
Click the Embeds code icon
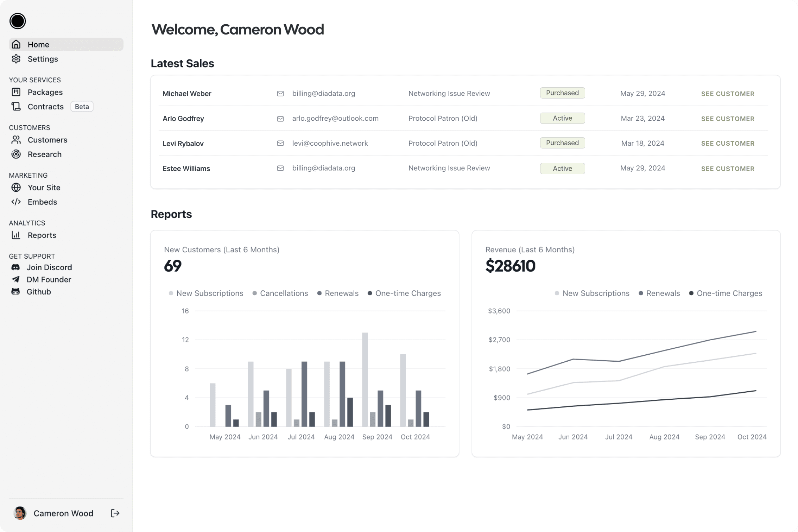(16, 202)
